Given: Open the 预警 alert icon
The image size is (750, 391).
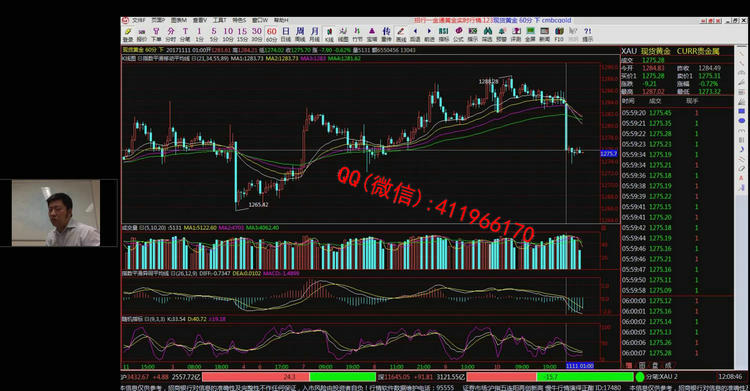Looking at the screenshot, I should (501, 34).
